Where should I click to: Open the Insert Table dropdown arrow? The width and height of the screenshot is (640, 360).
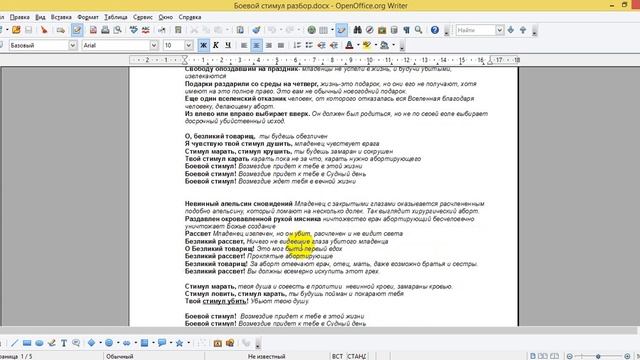point(332,30)
